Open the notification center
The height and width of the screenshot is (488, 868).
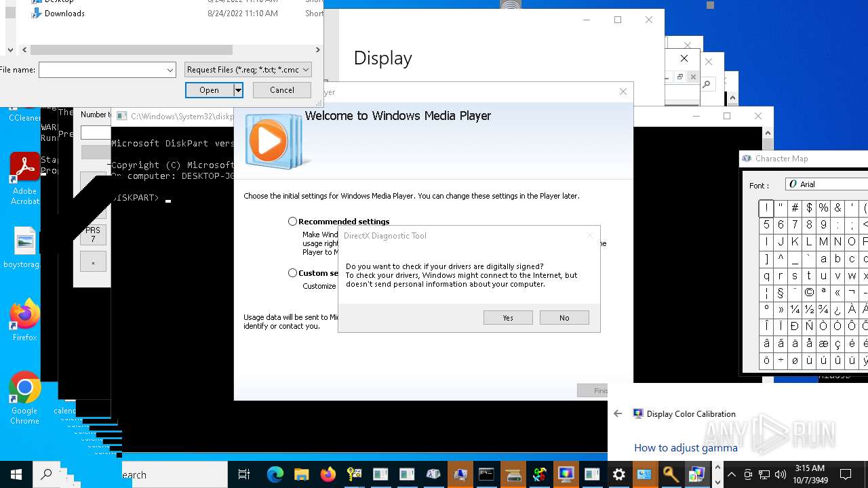click(x=846, y=474)
